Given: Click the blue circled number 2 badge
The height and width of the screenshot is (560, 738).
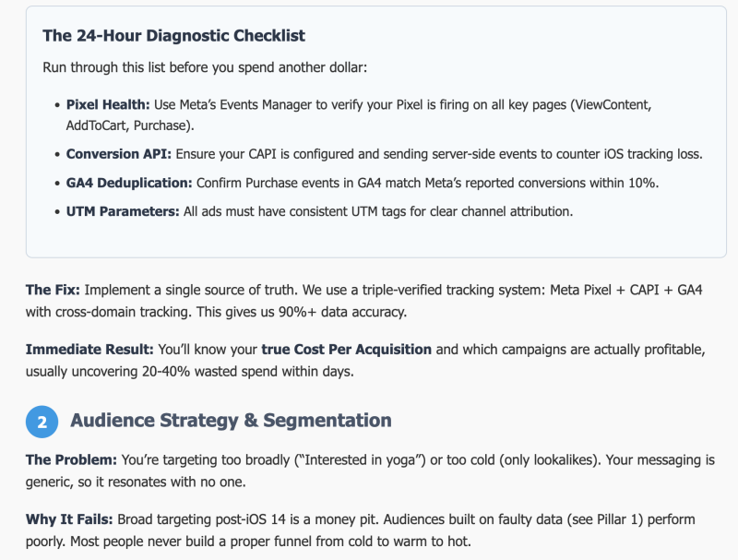Looking at the screenshot, I should coord(42,422).
